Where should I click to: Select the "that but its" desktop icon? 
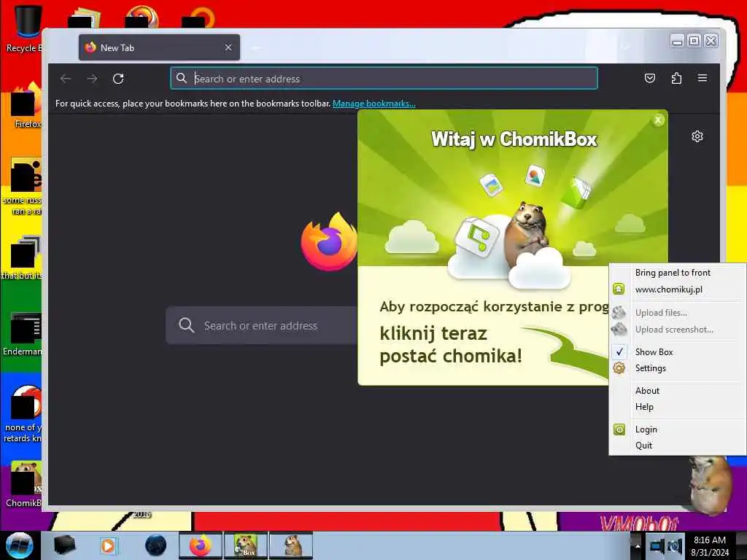click(24, 257)
